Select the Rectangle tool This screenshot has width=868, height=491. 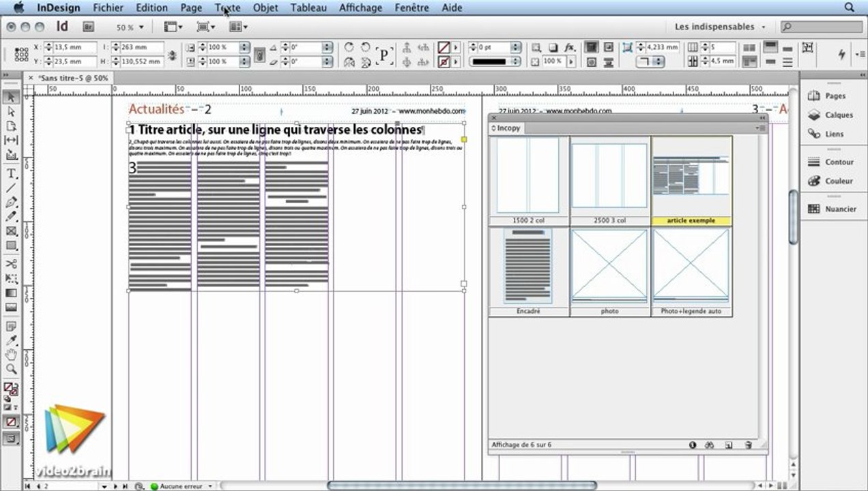[11, 245]
